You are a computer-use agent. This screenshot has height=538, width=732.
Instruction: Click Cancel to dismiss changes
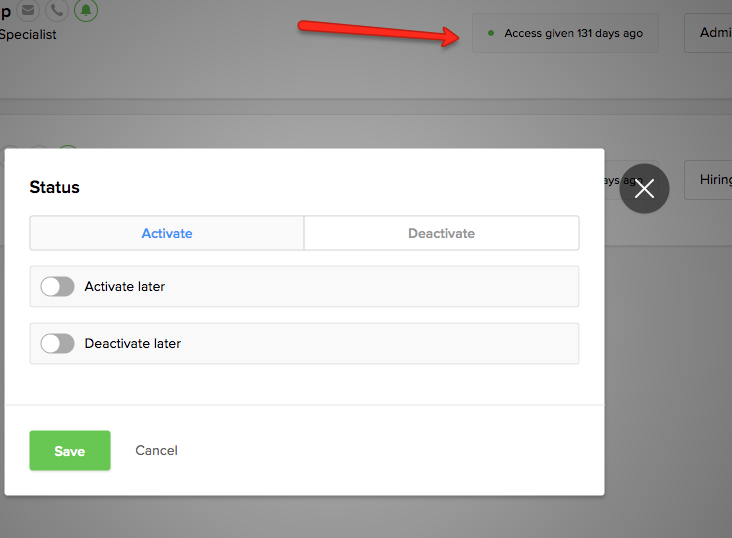[x=156, y=451]
